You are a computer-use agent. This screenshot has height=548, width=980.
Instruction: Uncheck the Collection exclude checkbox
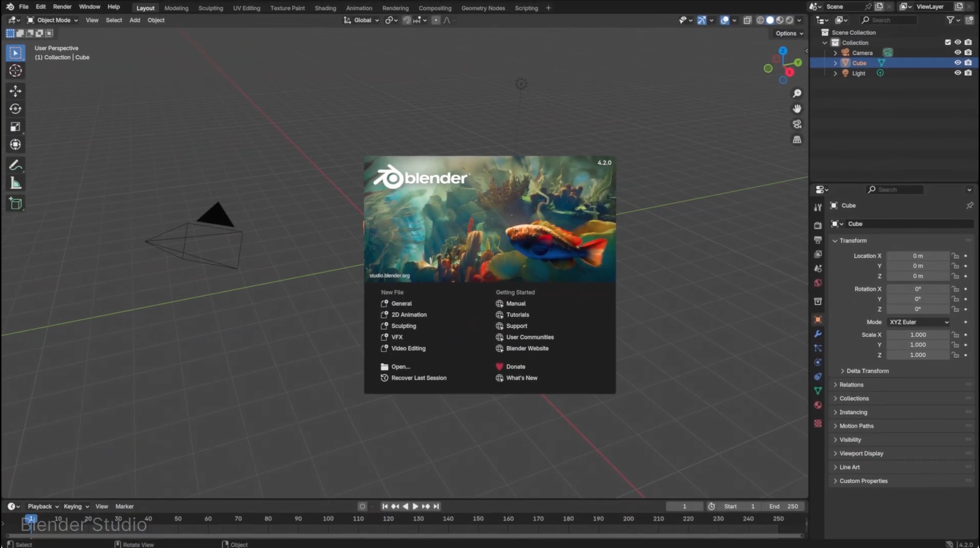point(947,42)
